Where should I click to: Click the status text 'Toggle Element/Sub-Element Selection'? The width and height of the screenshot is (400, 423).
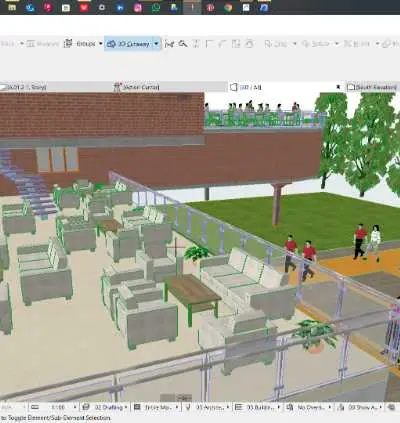(59, 418)
